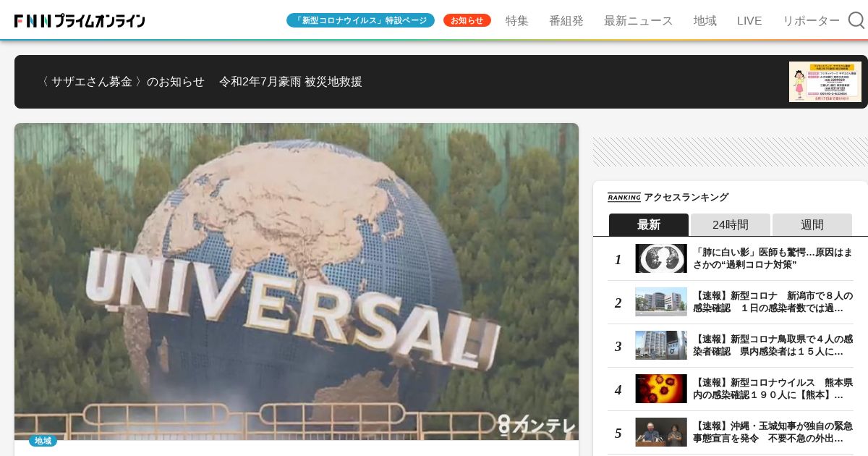868x456 pixels.
Task: Open the LIVE navigation item
Action: click(749, 20)
